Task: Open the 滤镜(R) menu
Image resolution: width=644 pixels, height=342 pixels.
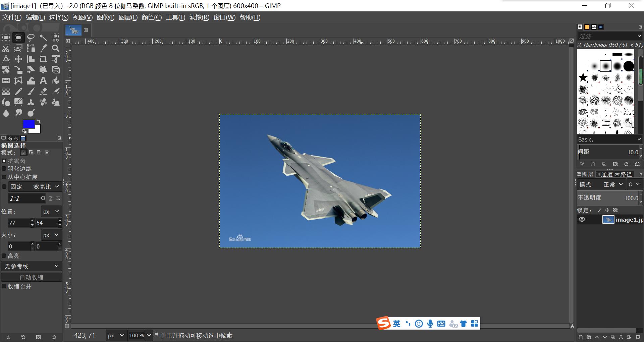Action: pyautogui.click(x=199, y=17)
